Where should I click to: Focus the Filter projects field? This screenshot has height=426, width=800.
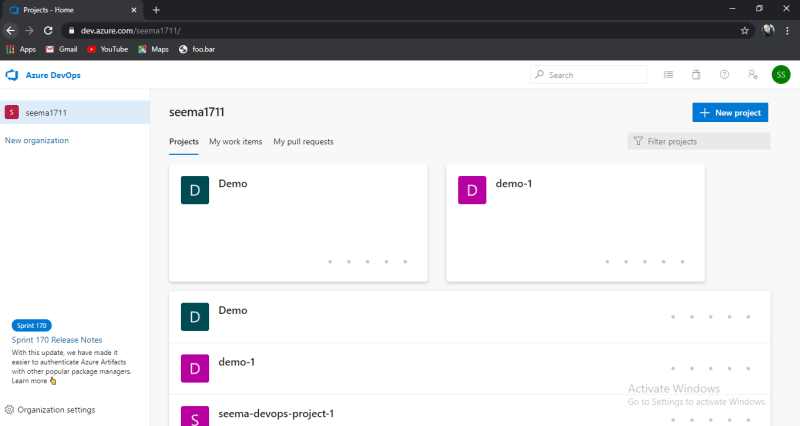pyautogui.click(x=698, y=141)
